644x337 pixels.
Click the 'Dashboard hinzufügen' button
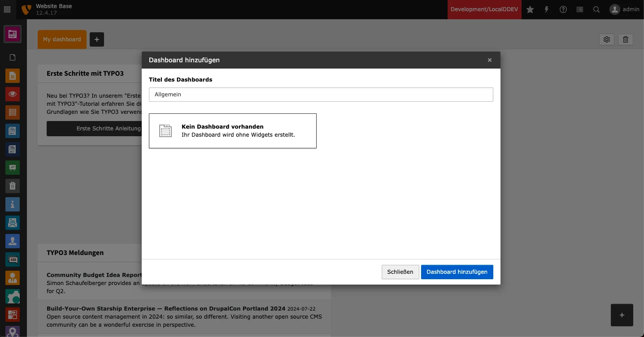tap(457, 272)
